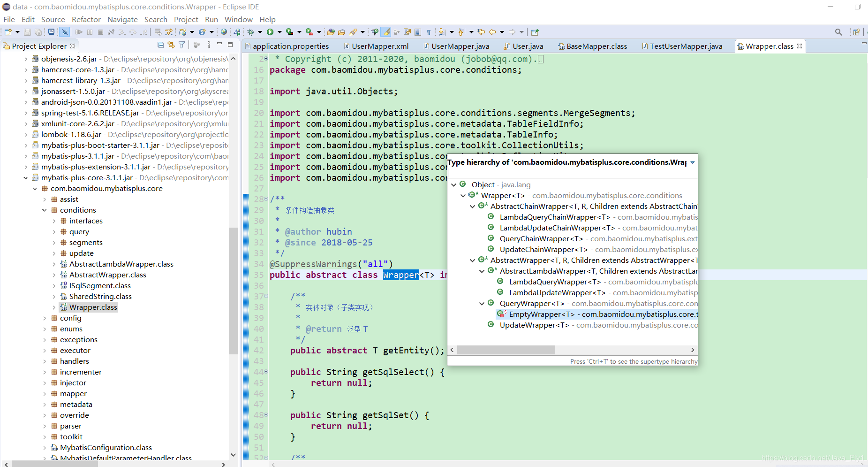Minimize the Project Explorer view

219,44
